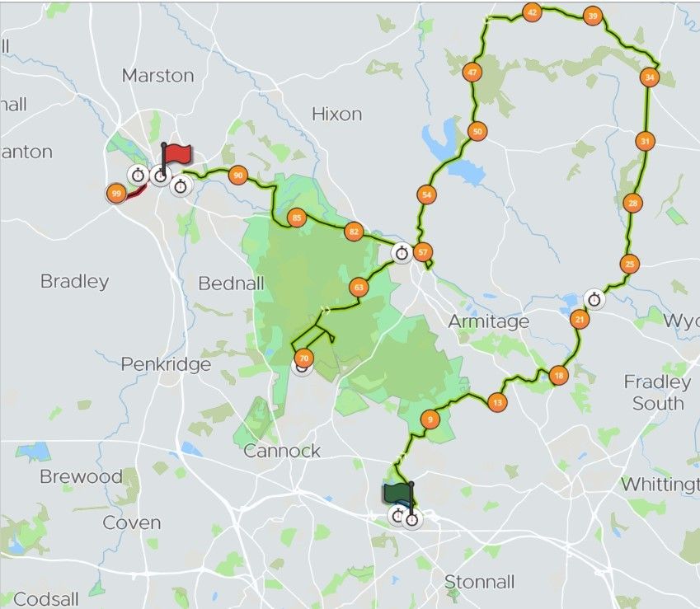Select orange distance marker 50
The height and width of the screenshot is (609, 700).
tap(477, 131)
